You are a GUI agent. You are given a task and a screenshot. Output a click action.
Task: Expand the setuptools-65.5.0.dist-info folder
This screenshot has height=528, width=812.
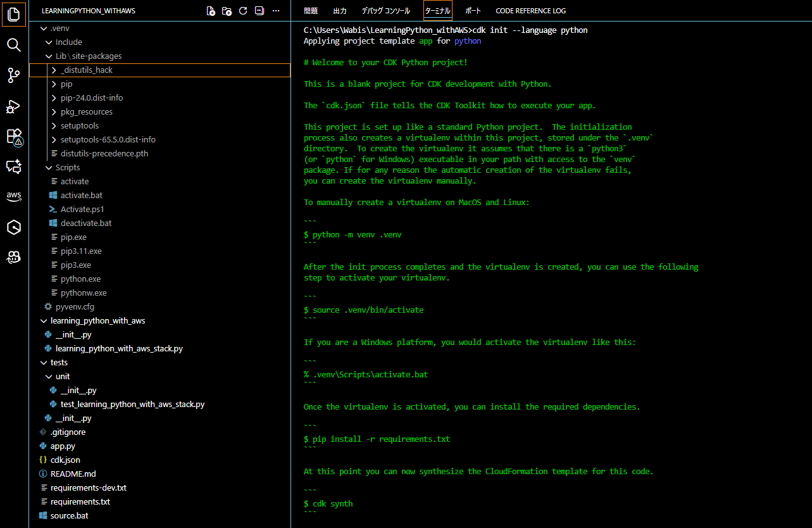(x=54, y=139)
